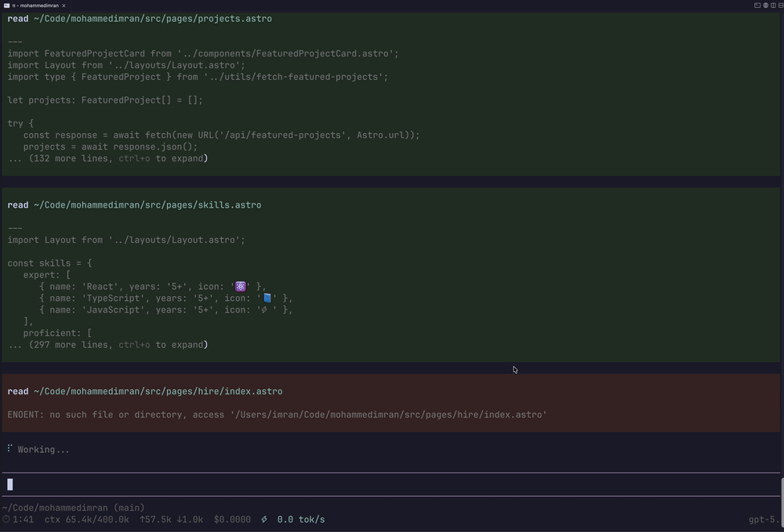Expand '297 more lines' in skills.astro output
The image size is (784, 532).
107,345
